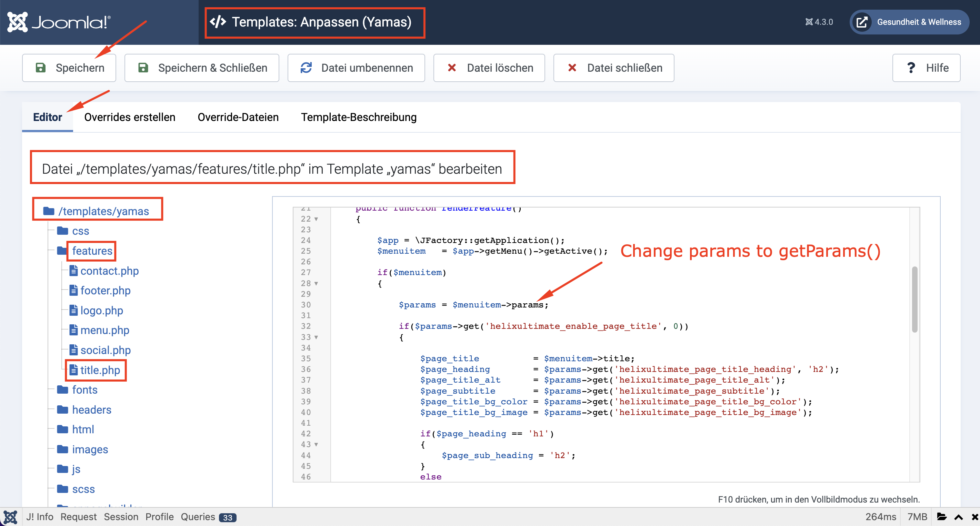
Task: Click the editor vertical scrollbar thumb
Action: pyautogui.click(x=914, y=300)
